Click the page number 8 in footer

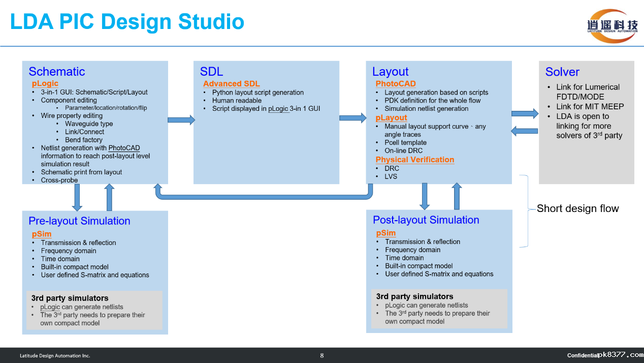322,355
